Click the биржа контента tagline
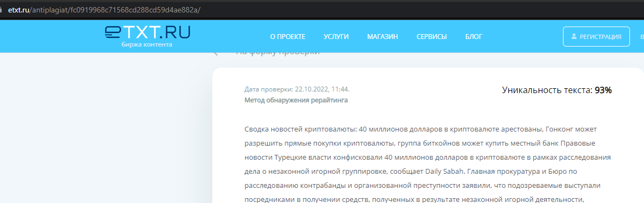 pyautogui.click(x=147, y=44)
